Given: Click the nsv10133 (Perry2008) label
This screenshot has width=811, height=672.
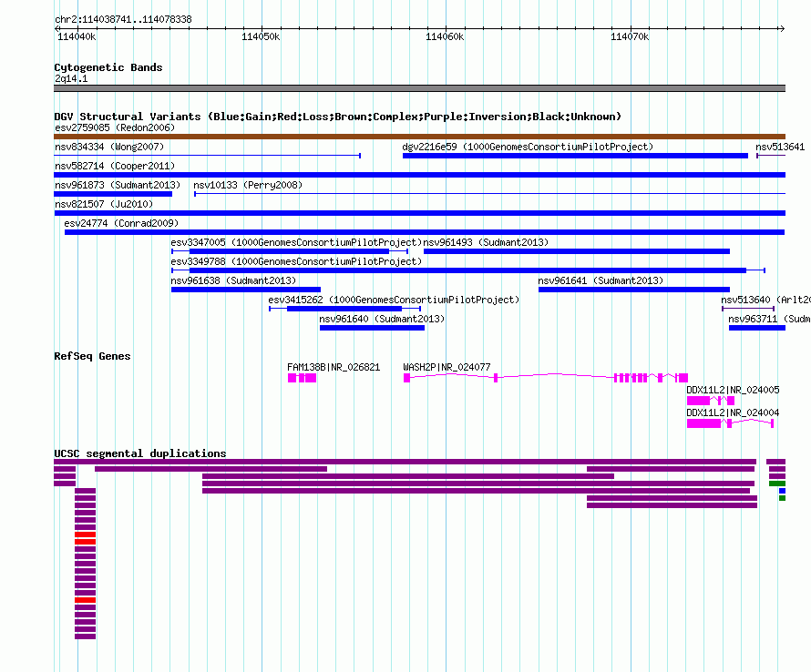Looking at the screenshot, I should click(x=248, y=185).
